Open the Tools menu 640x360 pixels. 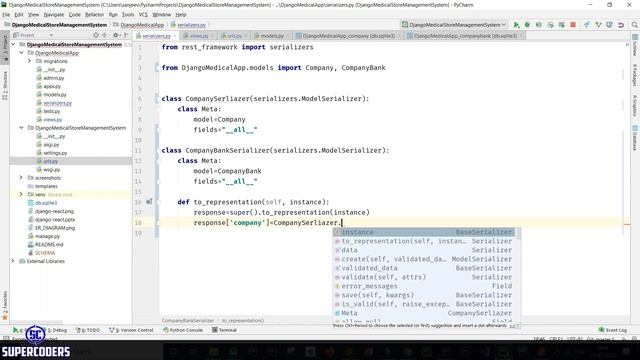pyautogui.click(x=128, y=15)
